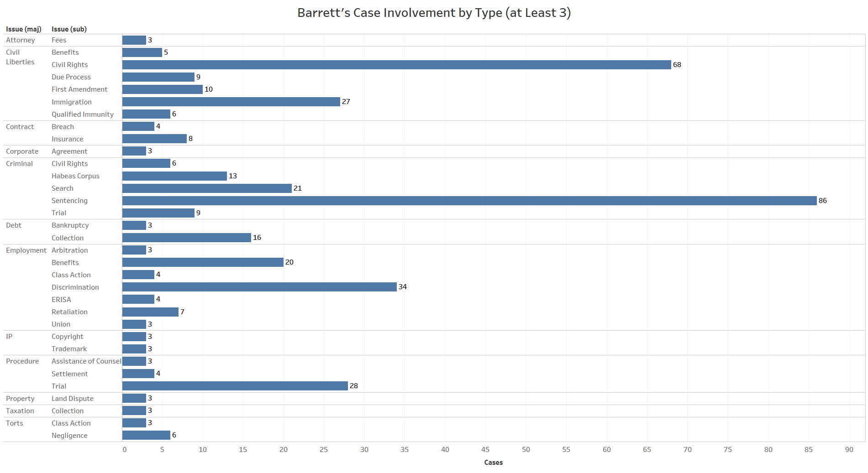The width and height of the screenshot is (868, 473).
Task: Select the 'Employment' major issue label
Action: [26, 250]
